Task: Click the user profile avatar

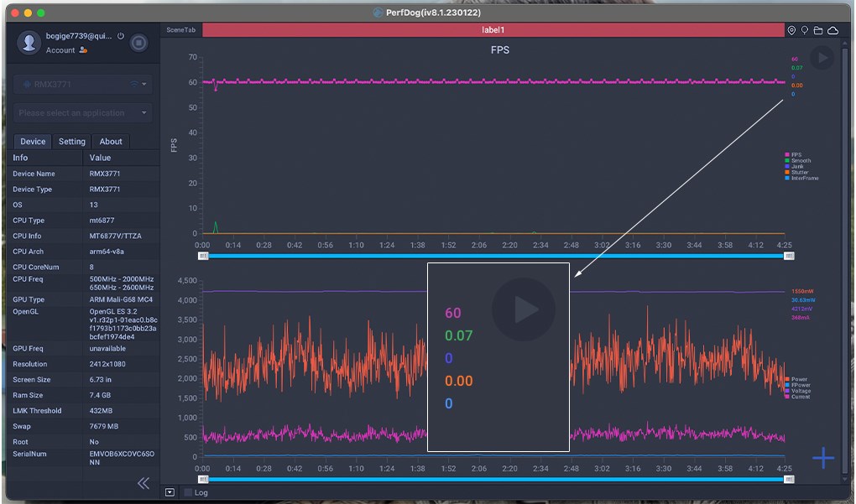Action: [x=30, y=43]
